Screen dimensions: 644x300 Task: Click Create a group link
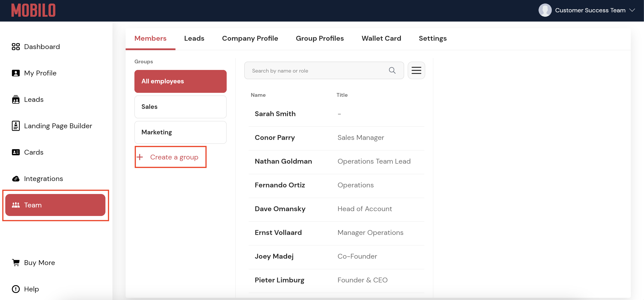tap(174, 157)
